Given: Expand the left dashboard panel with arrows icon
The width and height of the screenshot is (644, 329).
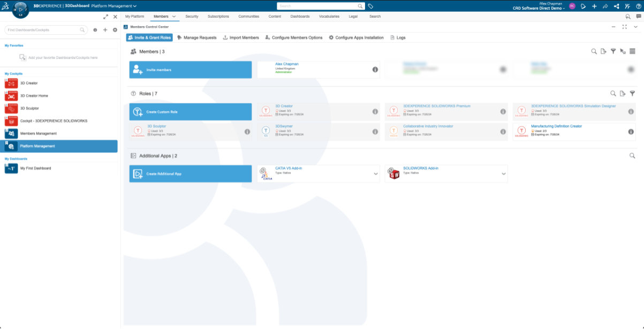Looking at the screenshot, I should tap(106, 17).
